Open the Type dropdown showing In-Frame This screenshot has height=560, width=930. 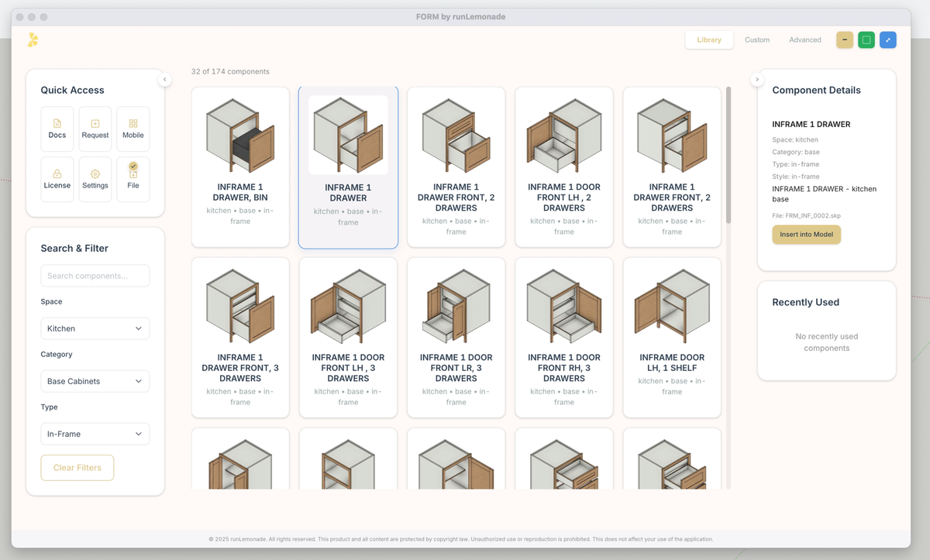pyautogui.click(x=95, y=433)
